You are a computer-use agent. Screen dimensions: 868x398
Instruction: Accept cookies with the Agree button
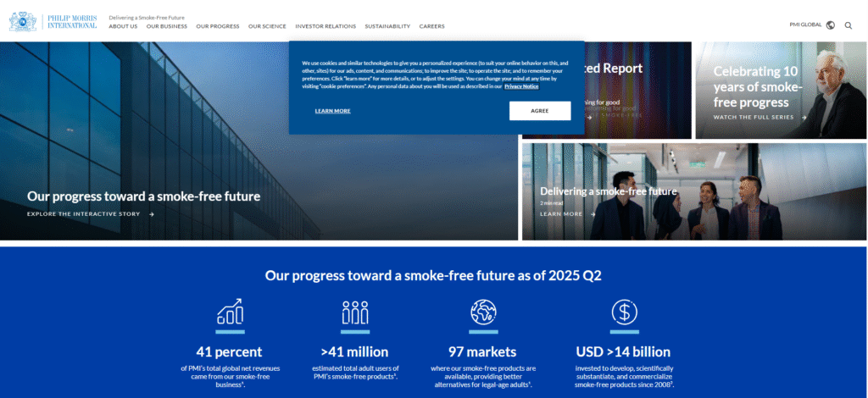[540, 111]
